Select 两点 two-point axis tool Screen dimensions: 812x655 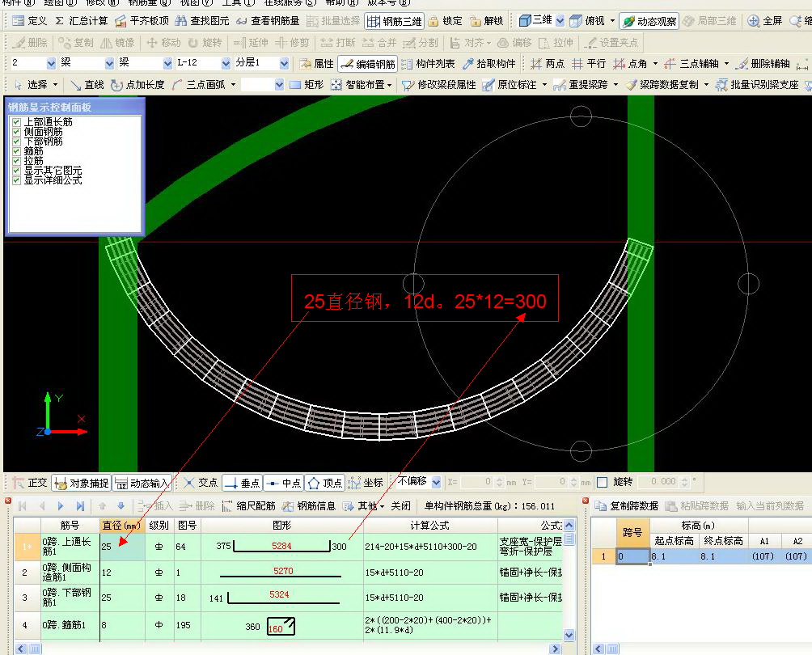click(548, 64)
